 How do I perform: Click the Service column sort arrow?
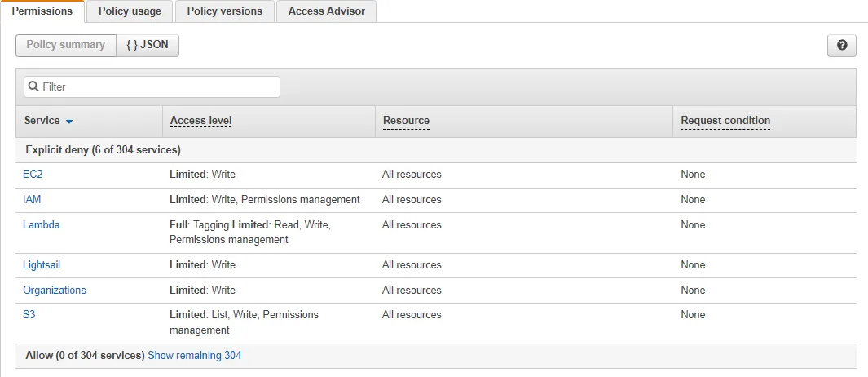[x=69, y=122]
